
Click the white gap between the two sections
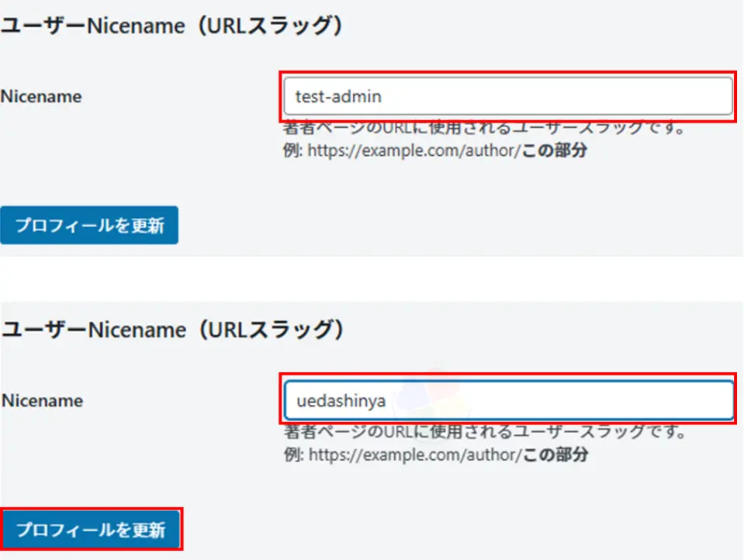(372, 279)
